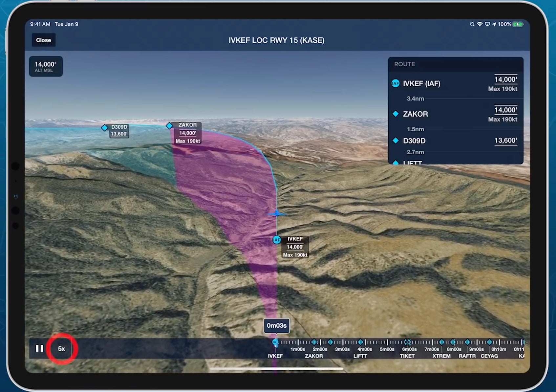The image size is (556, 392).
Task: Tap D309D diamond icon in route list
Action: pos(396,141)
